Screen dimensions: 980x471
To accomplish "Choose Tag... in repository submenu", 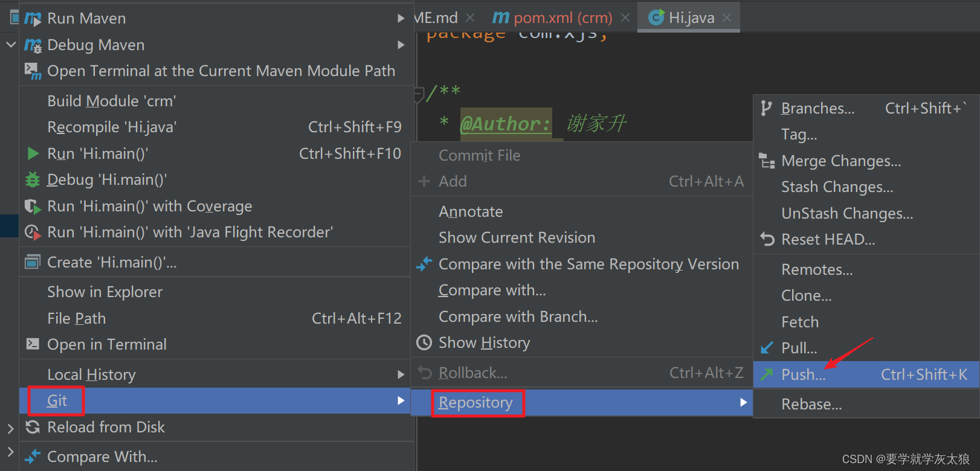I will click(866, 134).
